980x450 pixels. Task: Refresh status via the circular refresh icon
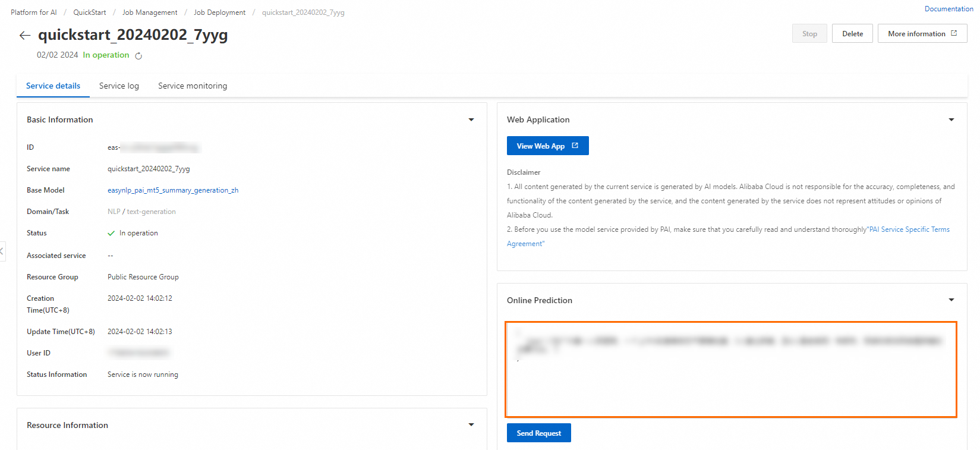(138, 56)
